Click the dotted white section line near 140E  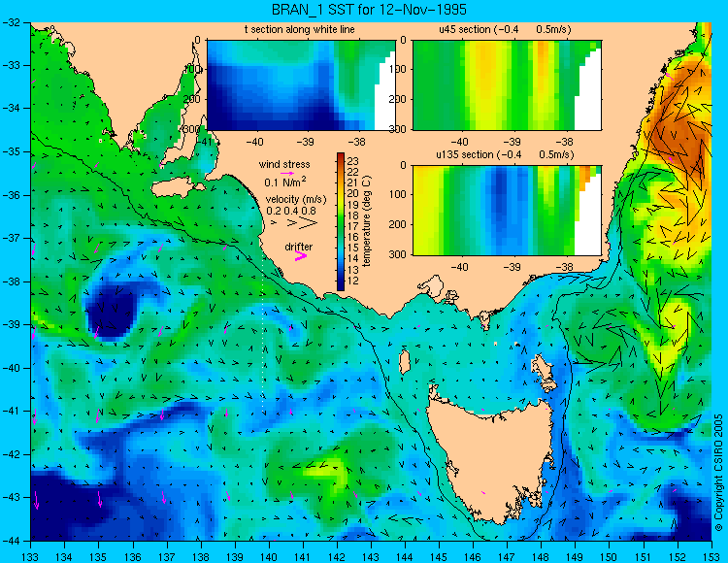[x=263, y=331]
